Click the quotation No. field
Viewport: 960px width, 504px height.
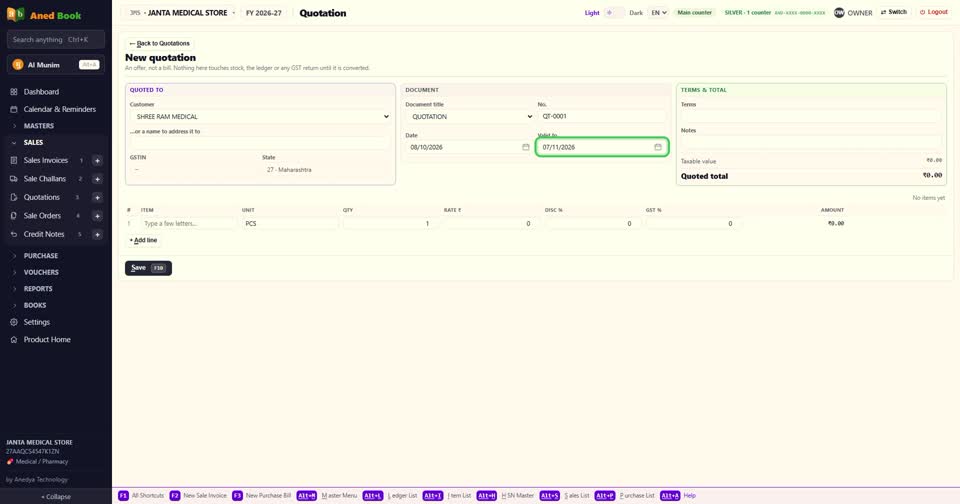click(602, 116)
